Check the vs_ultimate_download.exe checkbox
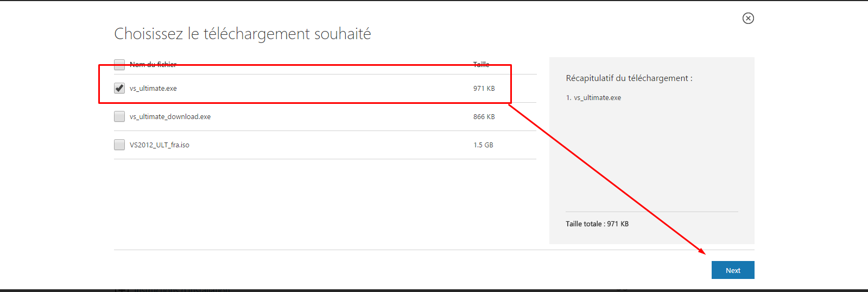868x292 pixels. point(119,116)
